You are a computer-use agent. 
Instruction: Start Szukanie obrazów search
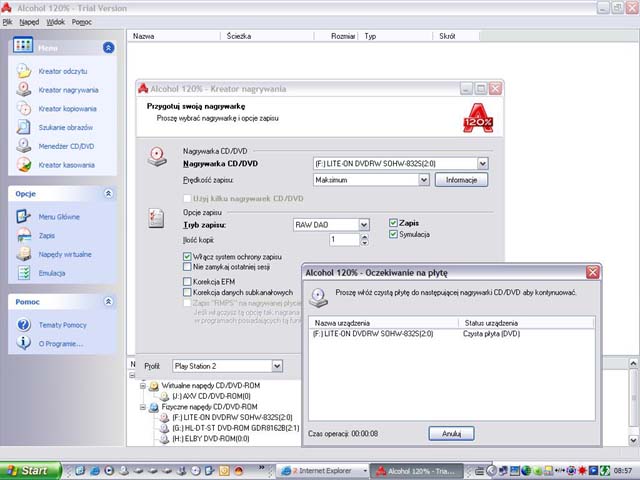[x=65, y=127]
